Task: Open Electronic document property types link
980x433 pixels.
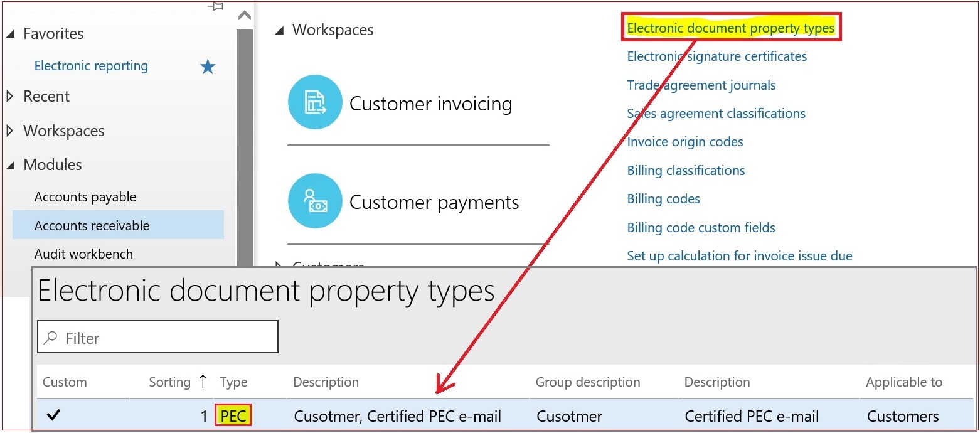Action: click(x=731, y=28)
